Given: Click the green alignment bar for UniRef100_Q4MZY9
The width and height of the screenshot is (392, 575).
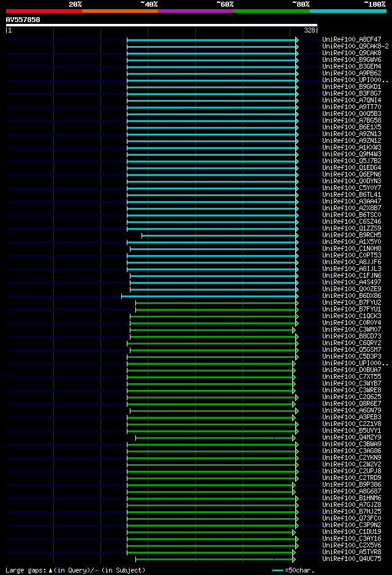Looking at the screenshot, I should (x=216, y=438).
